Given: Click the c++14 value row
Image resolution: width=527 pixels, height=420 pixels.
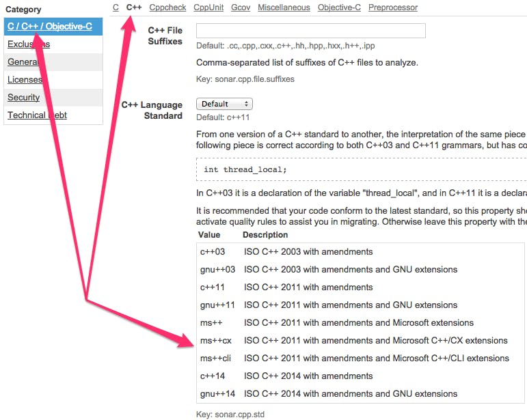Looking at the screenshot, I should coord(360,376).
